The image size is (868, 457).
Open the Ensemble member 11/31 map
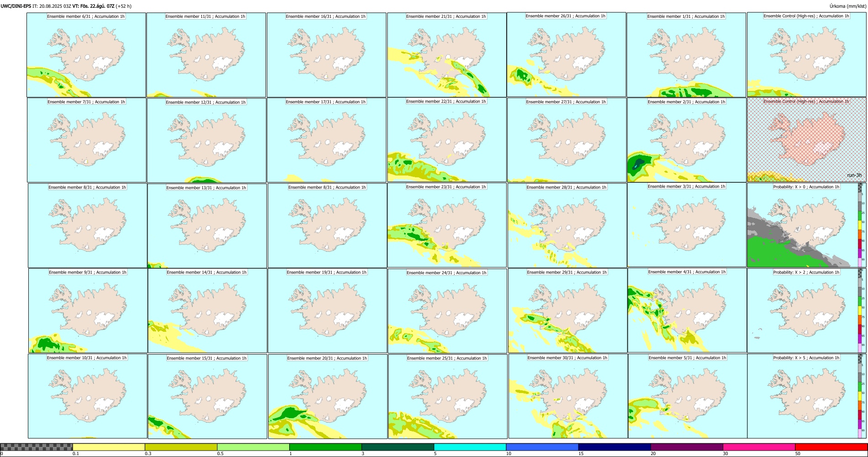pyautogui.click(x=206, y=54)
